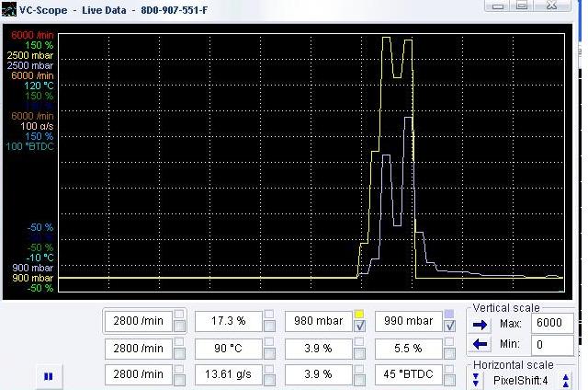Screen dimensions: 588x390
Task: Uncheck the 990 mbar trace checkbox
Action: (x=449, y=327)
